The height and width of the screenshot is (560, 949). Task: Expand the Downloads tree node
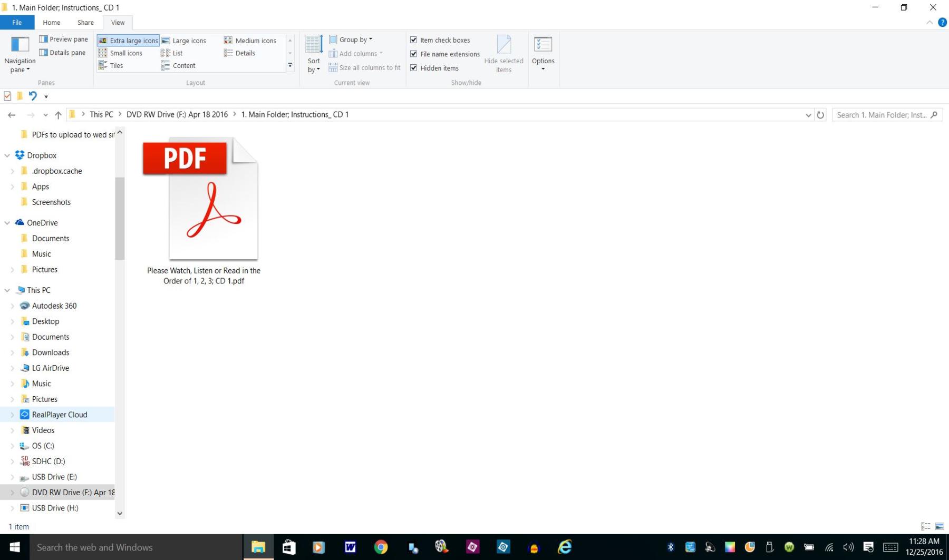12,352
